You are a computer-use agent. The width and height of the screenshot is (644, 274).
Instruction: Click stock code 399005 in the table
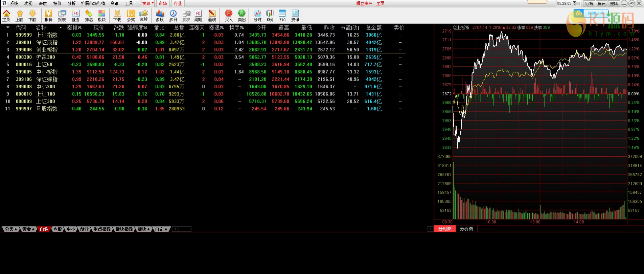pos(24,72)
